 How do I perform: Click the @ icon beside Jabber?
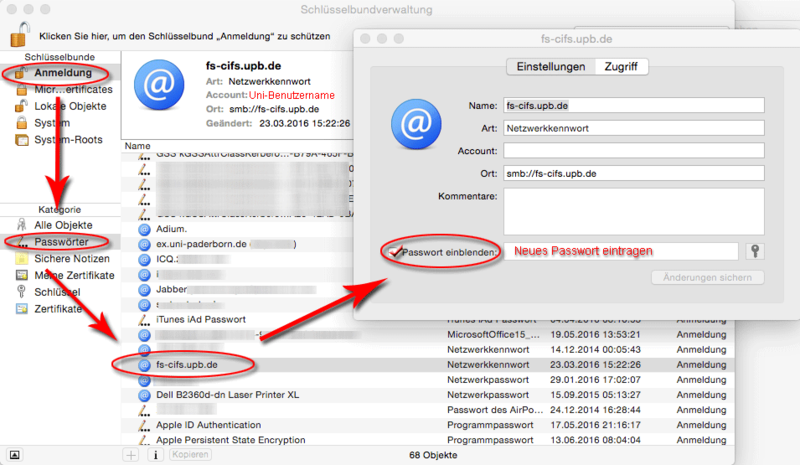click(144, 289)
